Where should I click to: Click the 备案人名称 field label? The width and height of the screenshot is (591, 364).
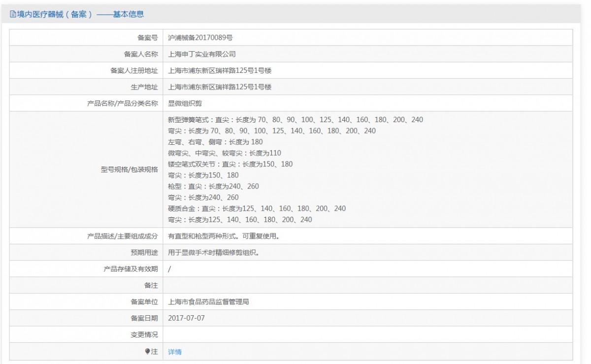141,54
